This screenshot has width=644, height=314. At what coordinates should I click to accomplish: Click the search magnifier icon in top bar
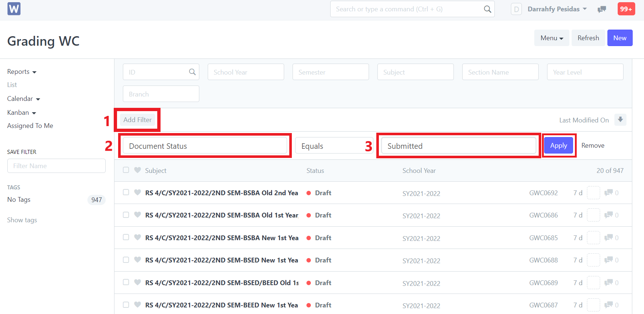coord(487,9)
